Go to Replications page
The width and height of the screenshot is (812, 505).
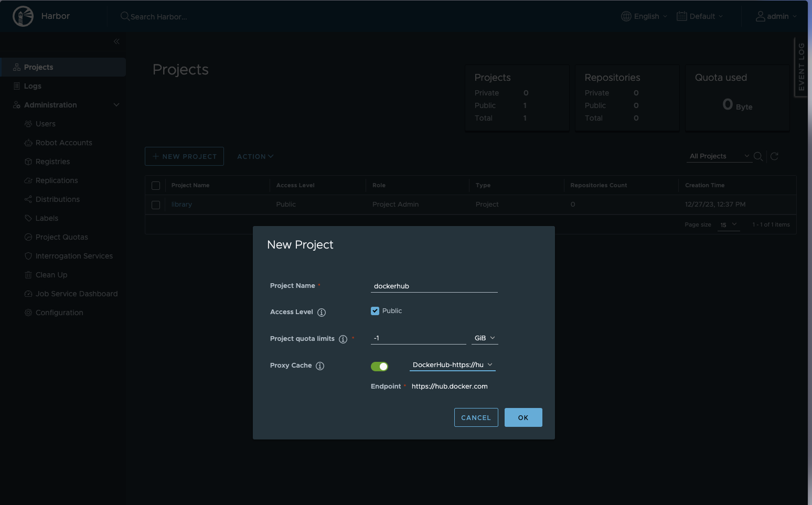point(57,180)
